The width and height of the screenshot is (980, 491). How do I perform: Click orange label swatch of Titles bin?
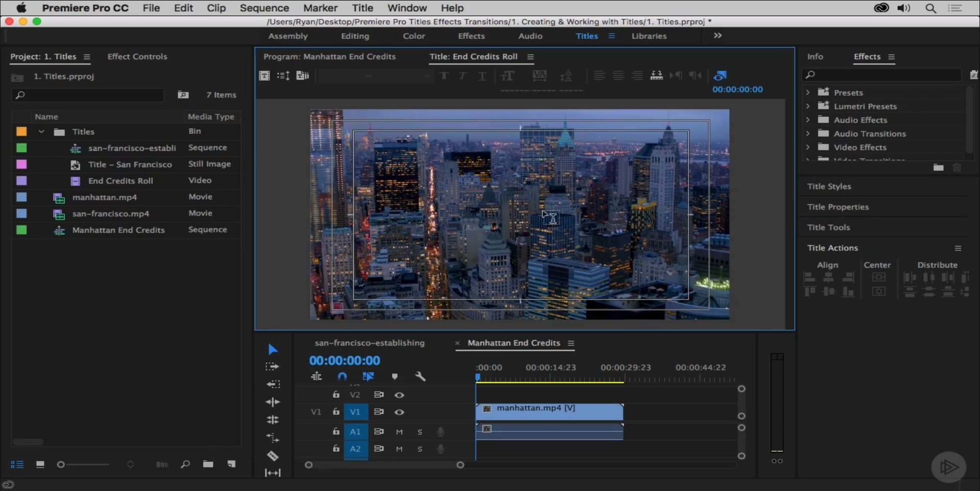point(21,131)
